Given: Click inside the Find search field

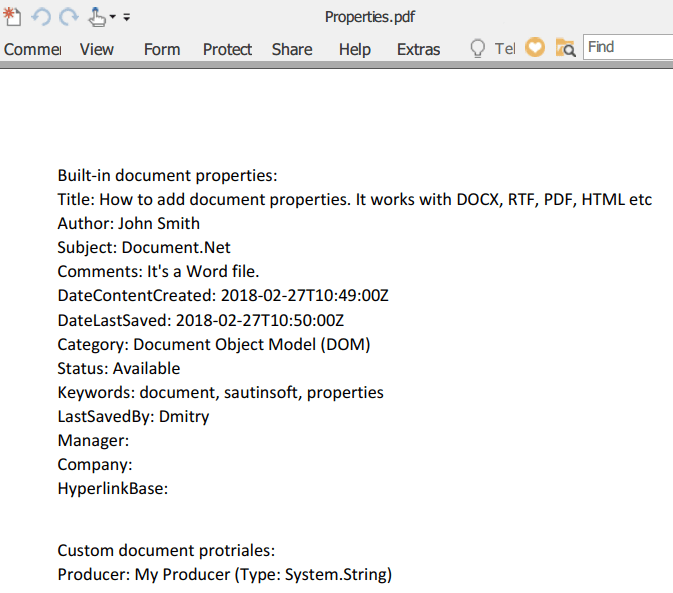Looking at the screenshot, I should [630, 47].
